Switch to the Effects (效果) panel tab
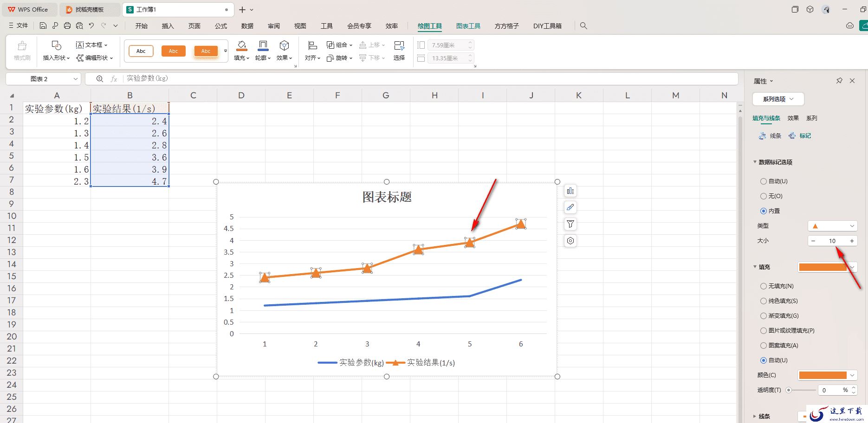The height and width of the screenshot is (423, 868). [x=793, y=118]
